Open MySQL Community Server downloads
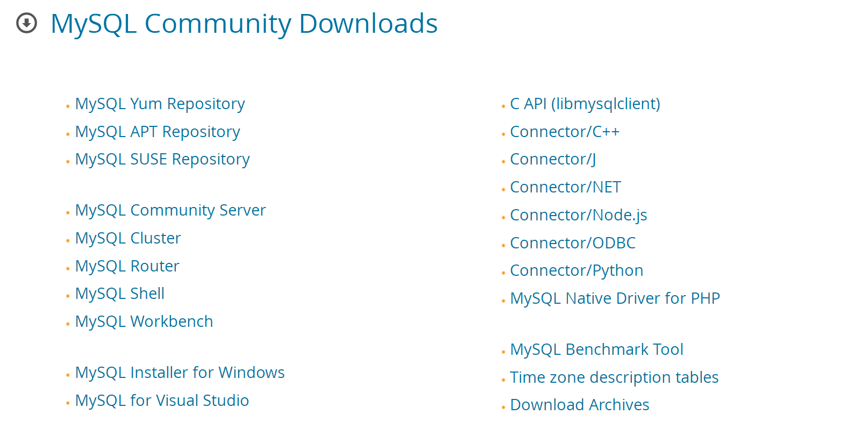This screenshot has height=443, width=868. click(x=170, y=210)
